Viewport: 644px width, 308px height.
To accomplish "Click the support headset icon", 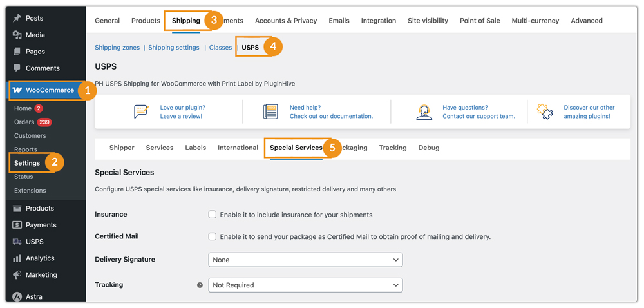I will pos(424,111).
